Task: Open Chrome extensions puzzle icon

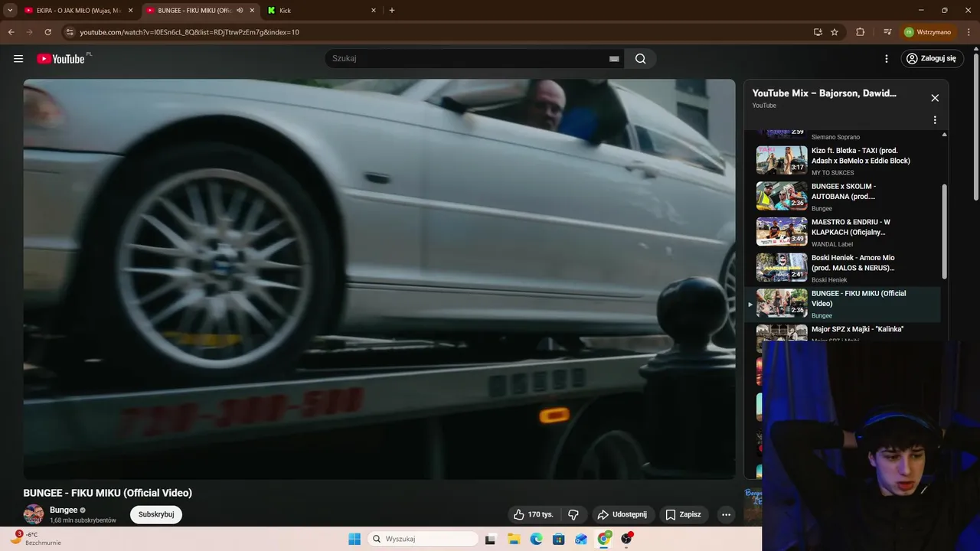Action: point(861,32)
